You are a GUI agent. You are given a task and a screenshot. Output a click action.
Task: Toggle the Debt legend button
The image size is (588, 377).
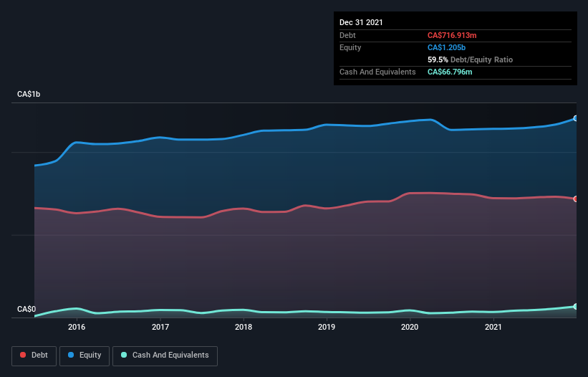click(34, 355)
